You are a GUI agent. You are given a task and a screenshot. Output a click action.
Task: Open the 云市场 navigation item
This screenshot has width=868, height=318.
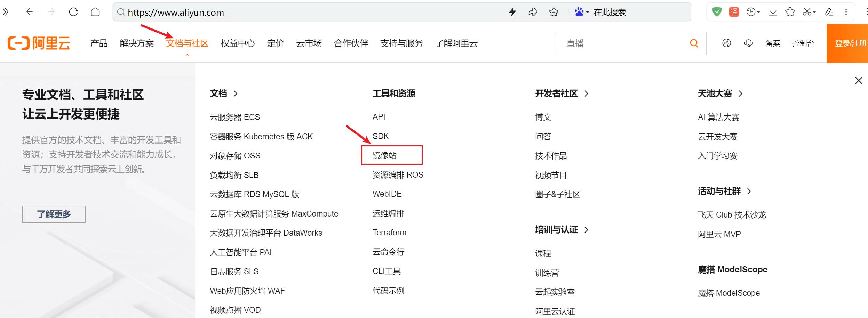(309, 43)
